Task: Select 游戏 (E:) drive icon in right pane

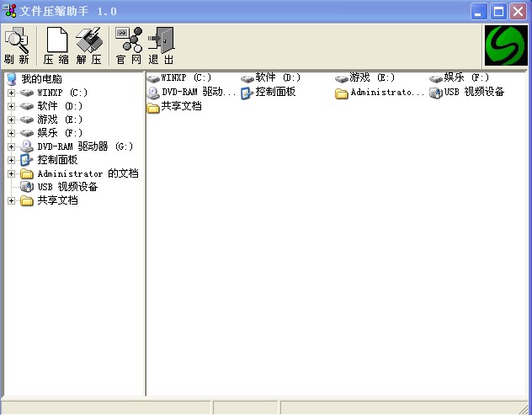Action: [342, 79]
